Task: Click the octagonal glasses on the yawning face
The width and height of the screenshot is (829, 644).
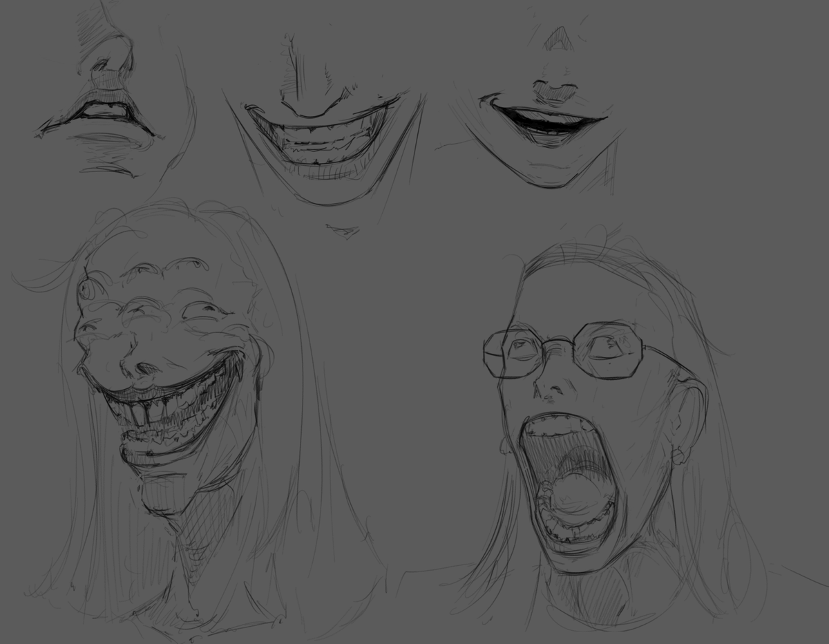Action: click(564, 350)
